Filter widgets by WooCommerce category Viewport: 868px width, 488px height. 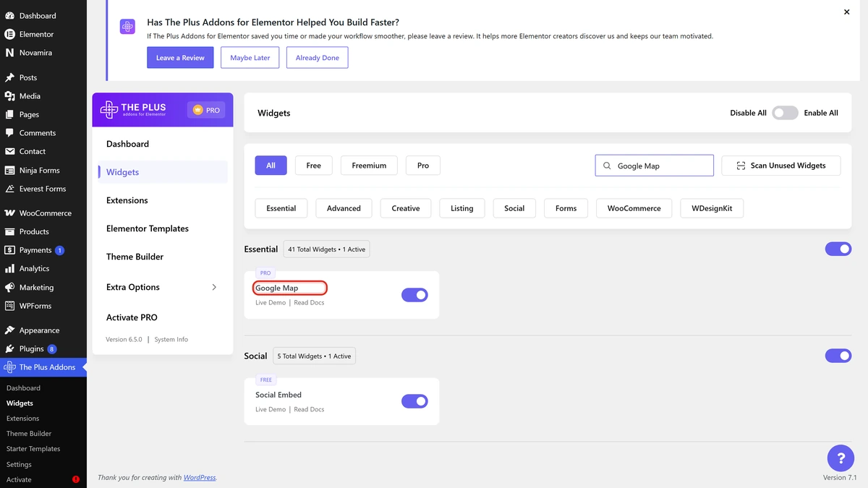point(634,208)
